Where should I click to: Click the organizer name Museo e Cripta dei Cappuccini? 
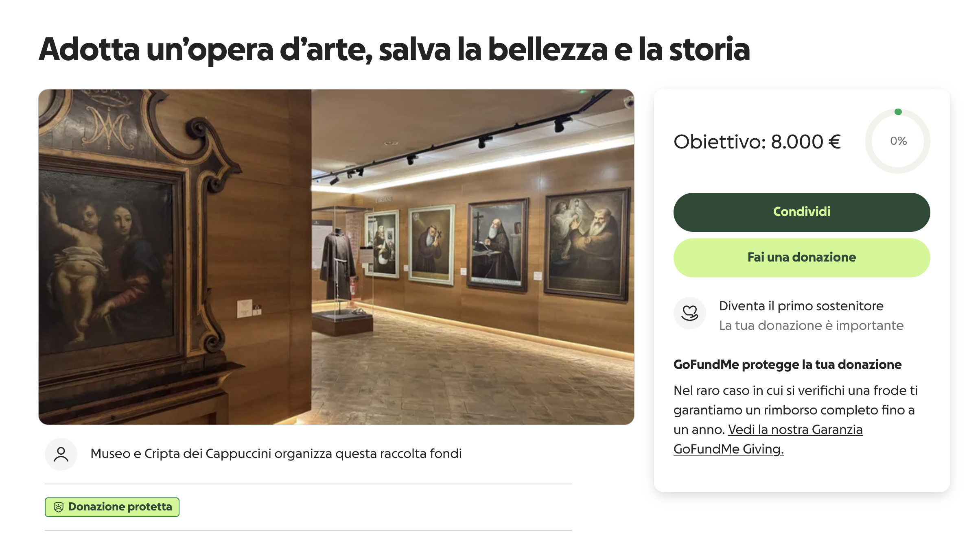click(181, 453)
